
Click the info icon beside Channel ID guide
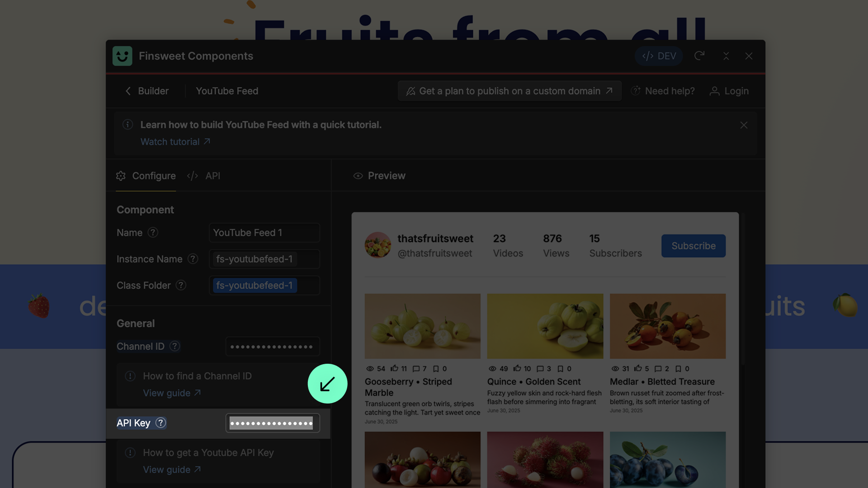130,376
